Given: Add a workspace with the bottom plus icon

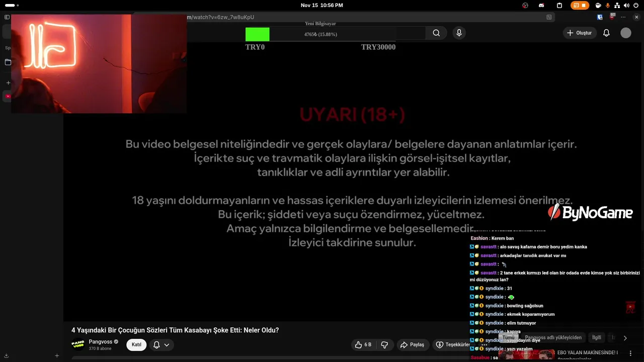Looking at the screenshot, I should point(57,355).
